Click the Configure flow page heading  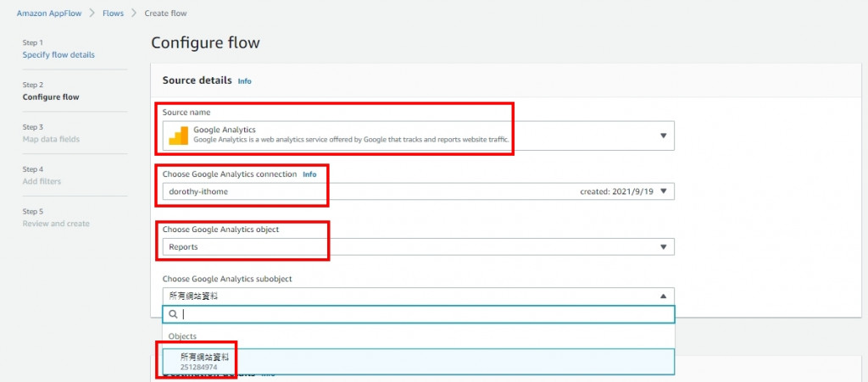tap(205, 42)
